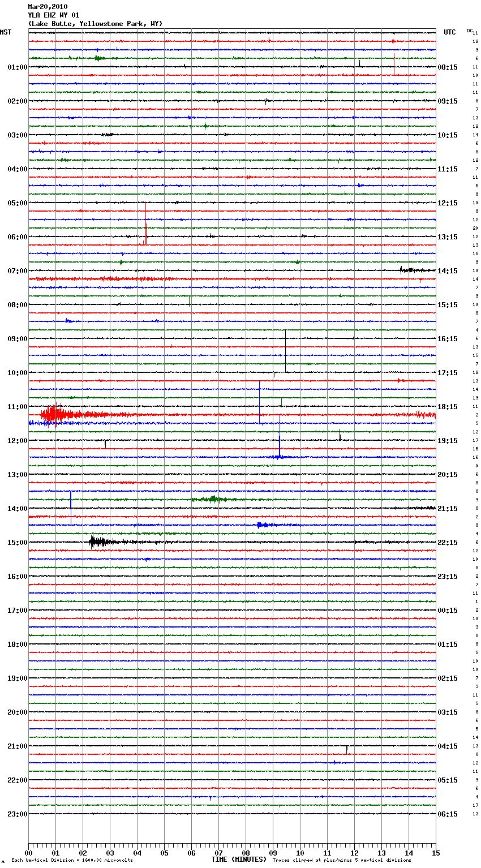Click the '08:15' UTC time label

click(x=448, y=67)
